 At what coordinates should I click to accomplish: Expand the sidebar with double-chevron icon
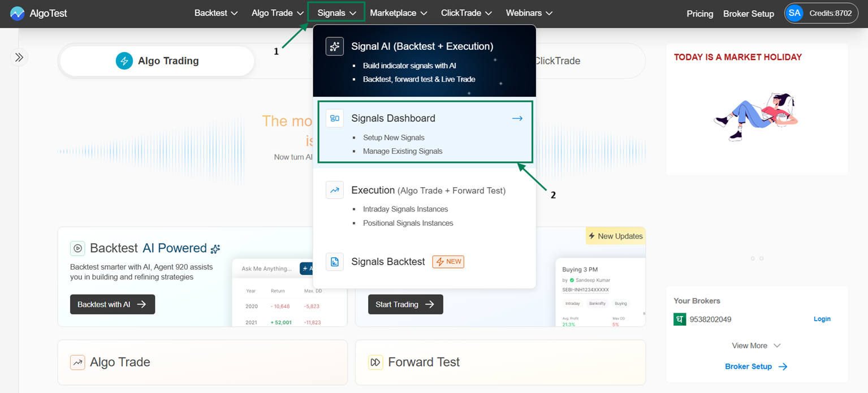coord(19,57)
